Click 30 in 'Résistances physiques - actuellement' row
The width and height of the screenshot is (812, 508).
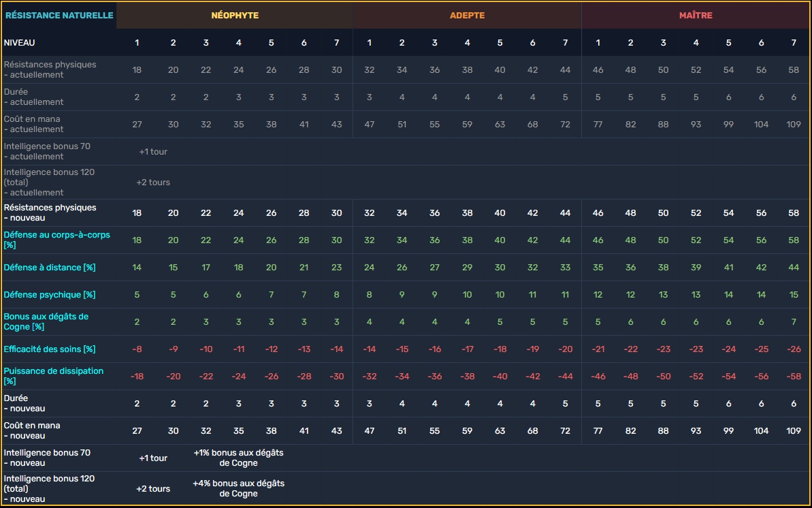tap(337, 69)
